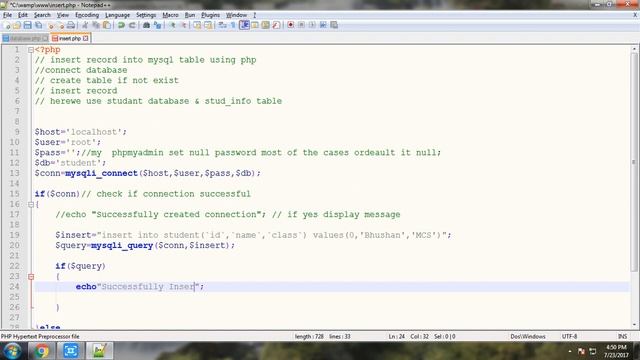The width and height of the screenshot is (640, 360).
Task: Create a new file with the New toolbar icon
Action: [7, 25]
